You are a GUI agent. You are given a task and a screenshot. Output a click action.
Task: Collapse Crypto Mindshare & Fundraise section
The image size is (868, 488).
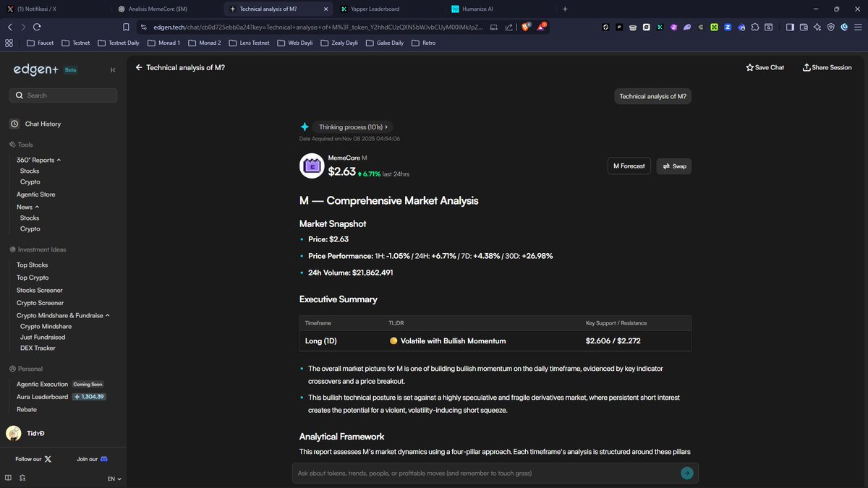[63, 315]
